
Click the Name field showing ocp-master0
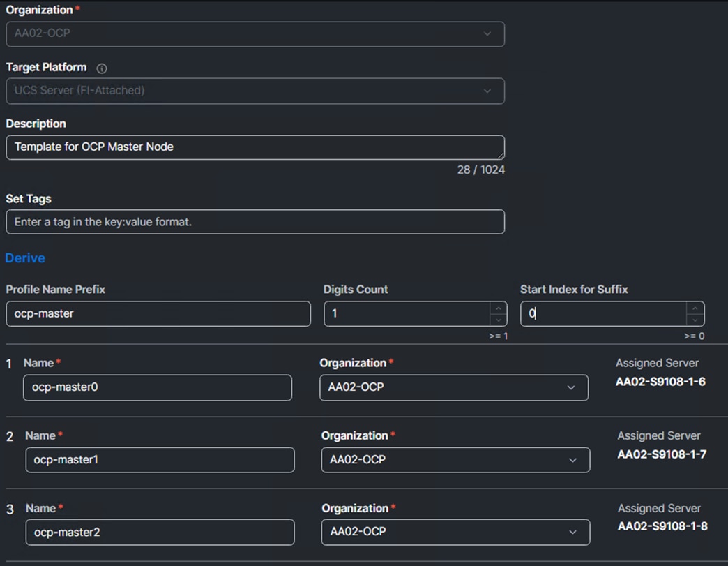click(x=158, y=387)
